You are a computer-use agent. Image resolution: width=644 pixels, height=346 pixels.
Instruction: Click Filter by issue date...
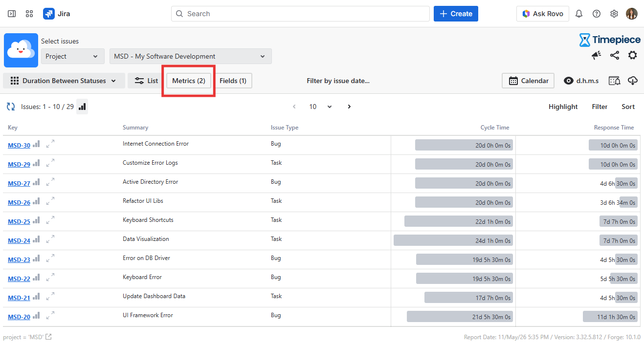pyautogui.click(x=338, y=81)
